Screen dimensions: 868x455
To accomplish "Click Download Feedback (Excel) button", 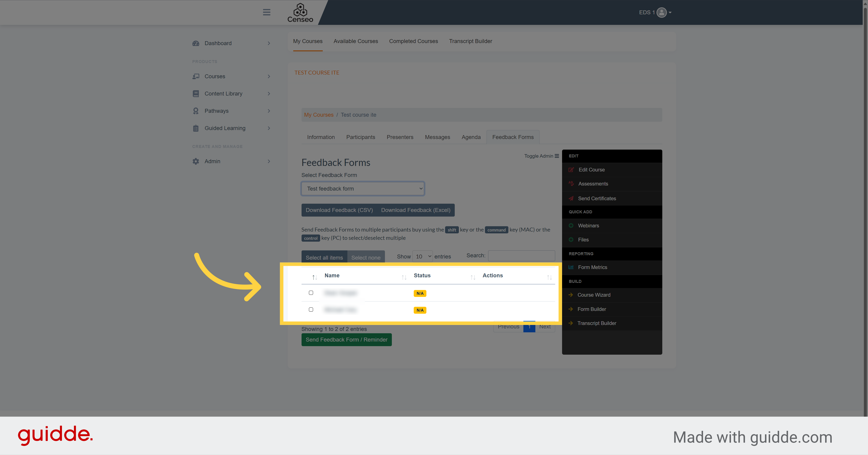I will coord(416,210).
